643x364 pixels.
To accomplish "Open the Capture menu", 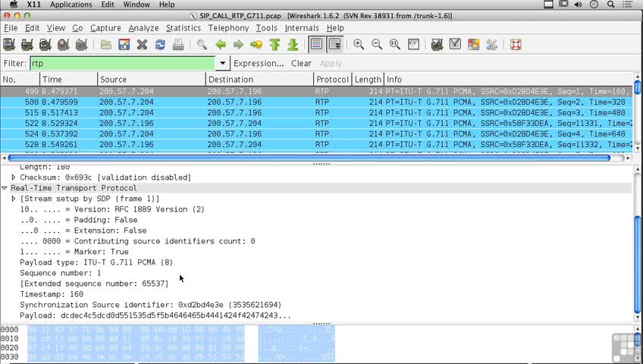I will click(x=105, y=28).
